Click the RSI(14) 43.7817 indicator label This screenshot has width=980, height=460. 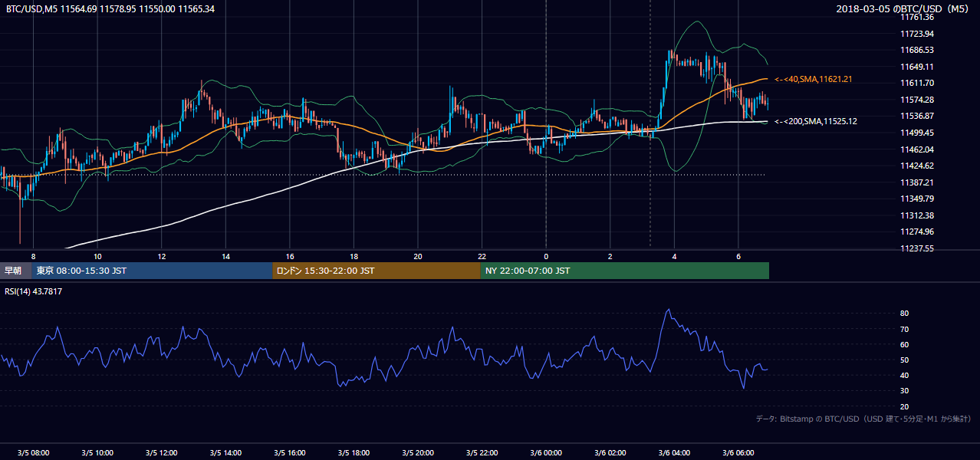(x=35, y=291)
